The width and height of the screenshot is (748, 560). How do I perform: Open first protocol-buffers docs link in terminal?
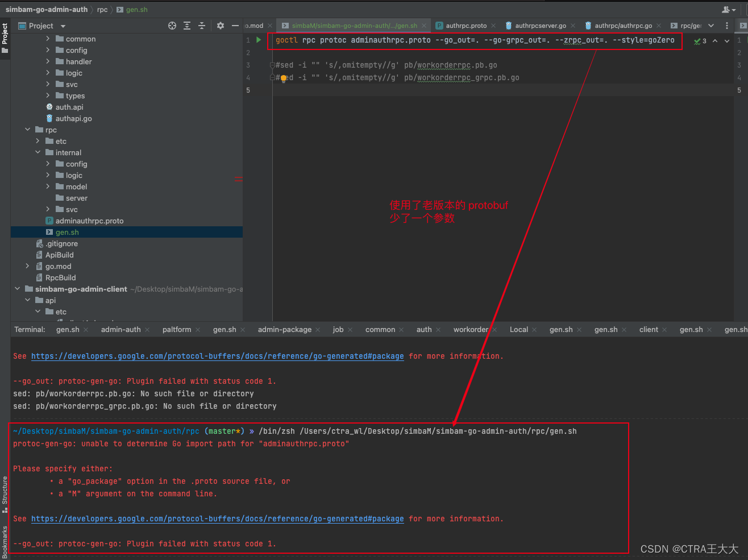[218, 356]
